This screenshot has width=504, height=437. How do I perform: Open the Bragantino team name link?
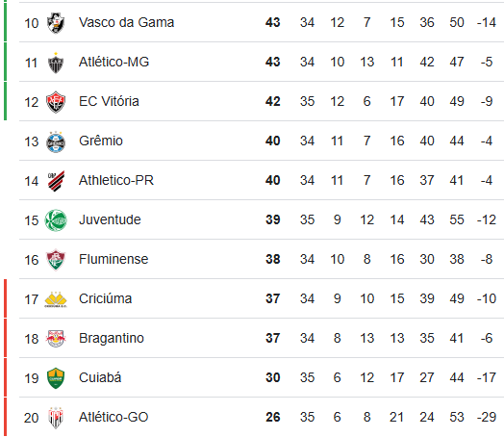click(112, 338)
